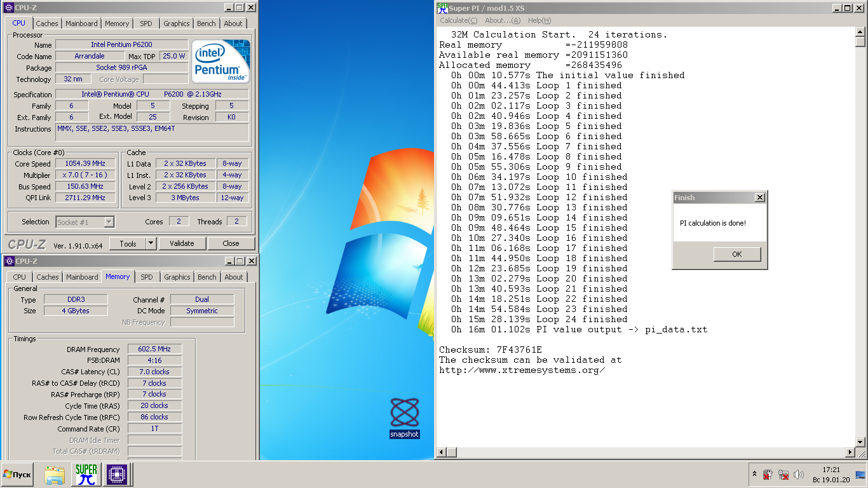
Task: Open the Tools dropdown arrow in CPU-Z
Action: tap(151, 243)
